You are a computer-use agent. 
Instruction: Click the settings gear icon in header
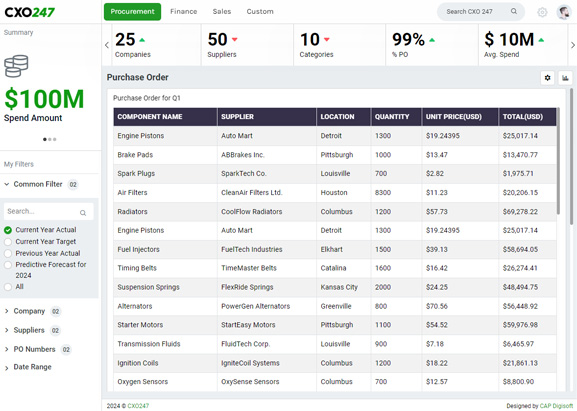click(x=542, y=12)
